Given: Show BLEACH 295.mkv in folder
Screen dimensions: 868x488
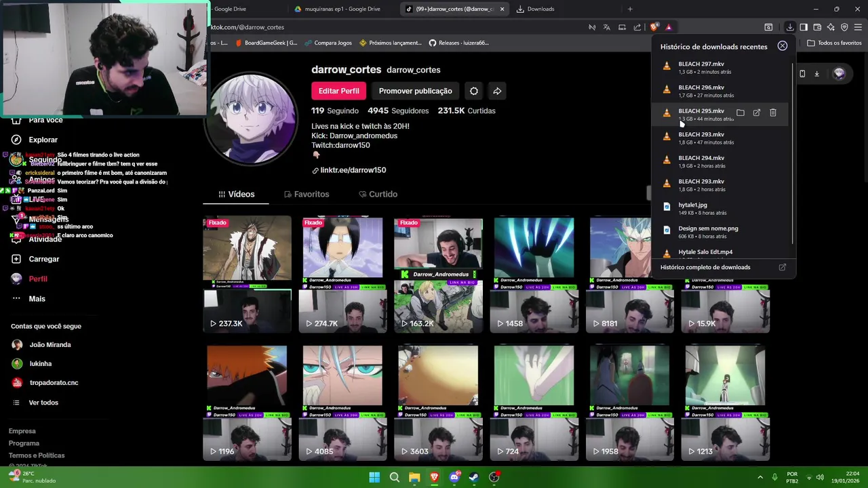Looking at the screenshot, I should (x=741, y=113).
